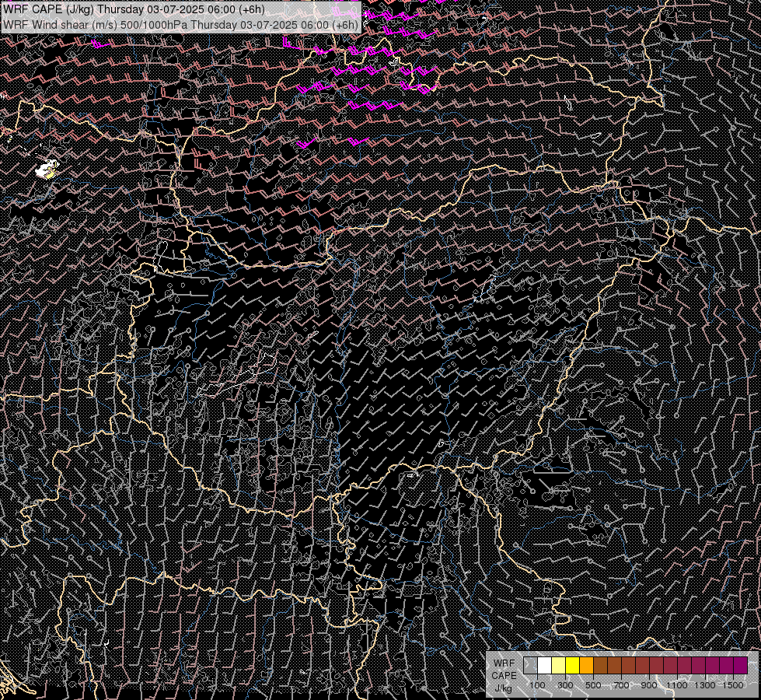Click the legend value 500
The height and width of the screenshot is (700, 761).
pos(593,685)
